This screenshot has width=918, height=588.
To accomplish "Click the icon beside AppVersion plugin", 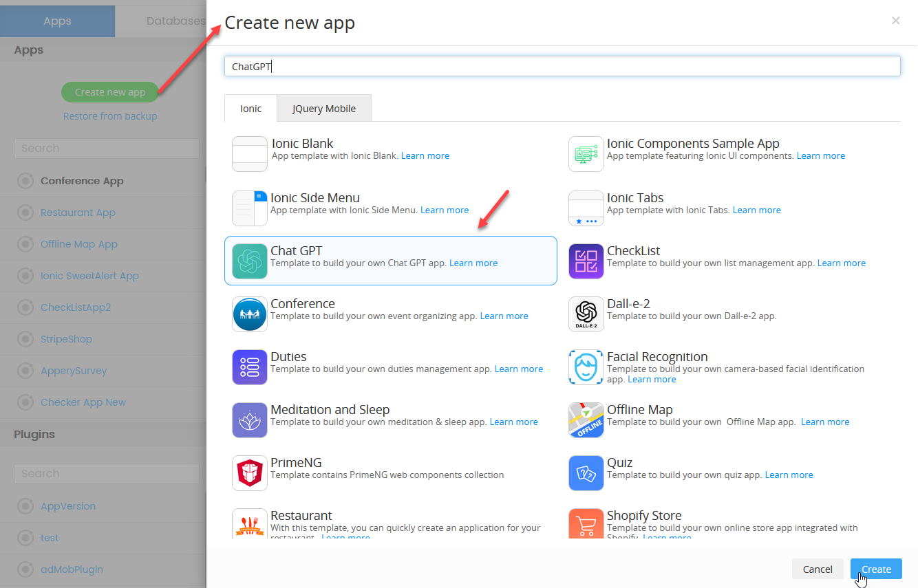I will tap(25, 506).
